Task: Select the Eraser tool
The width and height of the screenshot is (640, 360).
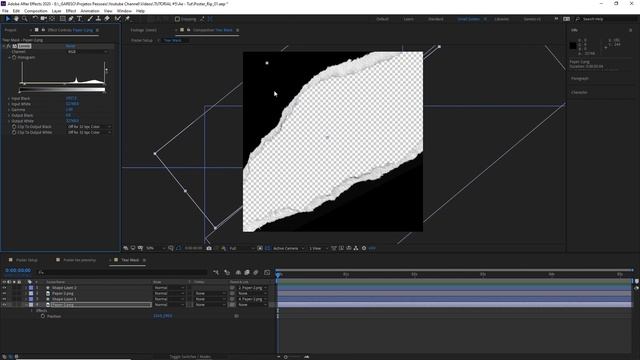Action: [107, 19]
